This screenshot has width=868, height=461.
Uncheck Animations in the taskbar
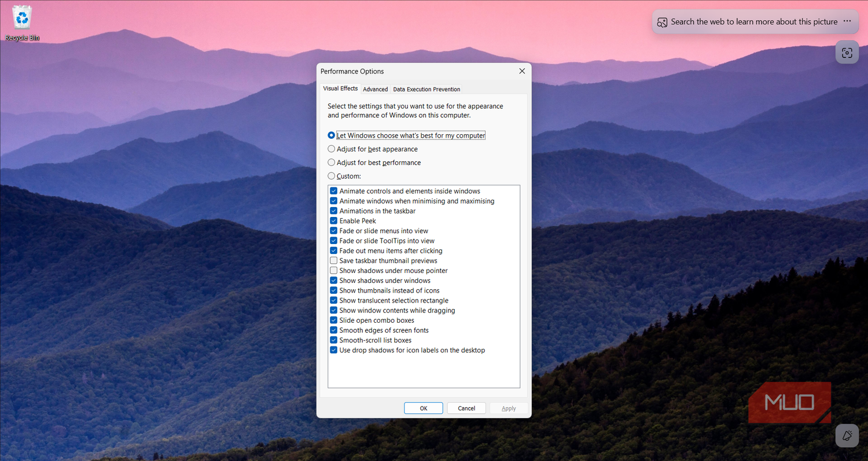pyautogui.click(x=334, y=211)
